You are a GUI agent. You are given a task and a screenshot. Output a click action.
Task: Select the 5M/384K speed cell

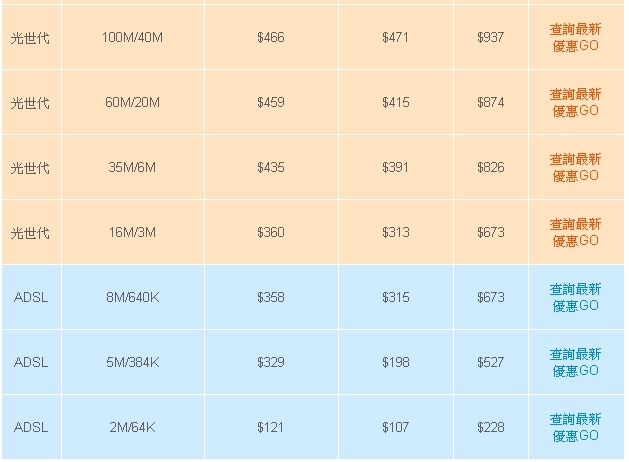pos(133,362)
